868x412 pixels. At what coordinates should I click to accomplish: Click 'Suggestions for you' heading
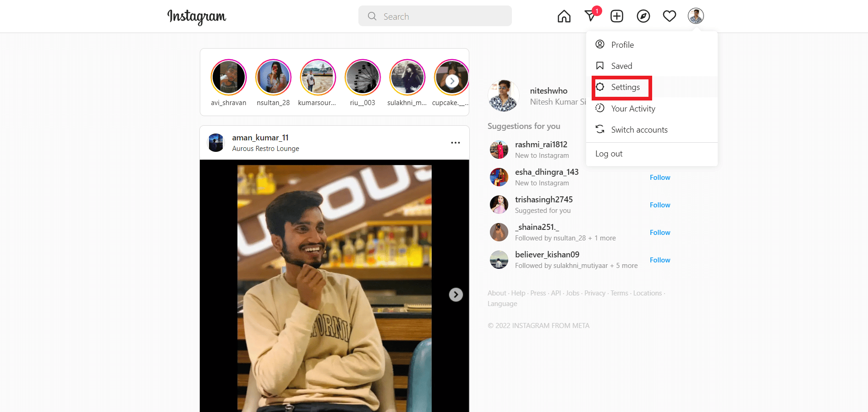(524, 126)
